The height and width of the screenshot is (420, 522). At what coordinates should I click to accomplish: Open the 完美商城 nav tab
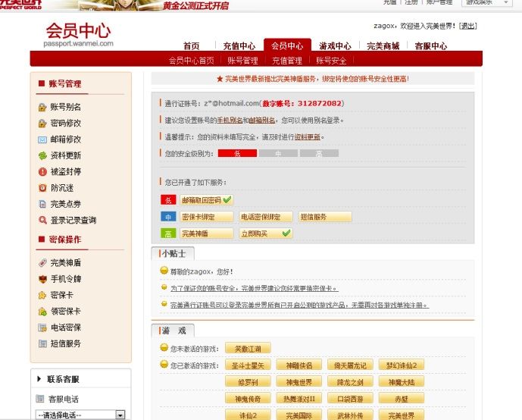click(x=383, y=45)
